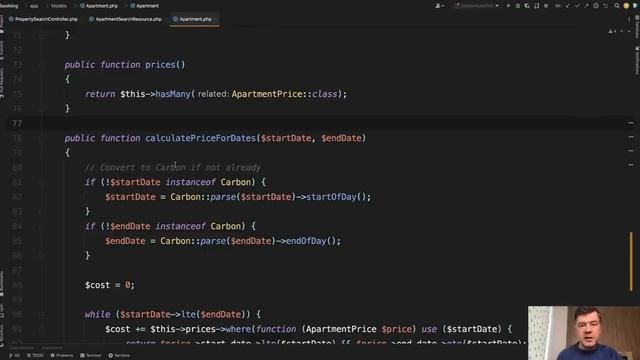Viewport: 640px width, 360px height.
Task: Click the calculatePriceForDates function name
Action: [x=200, y=138]
